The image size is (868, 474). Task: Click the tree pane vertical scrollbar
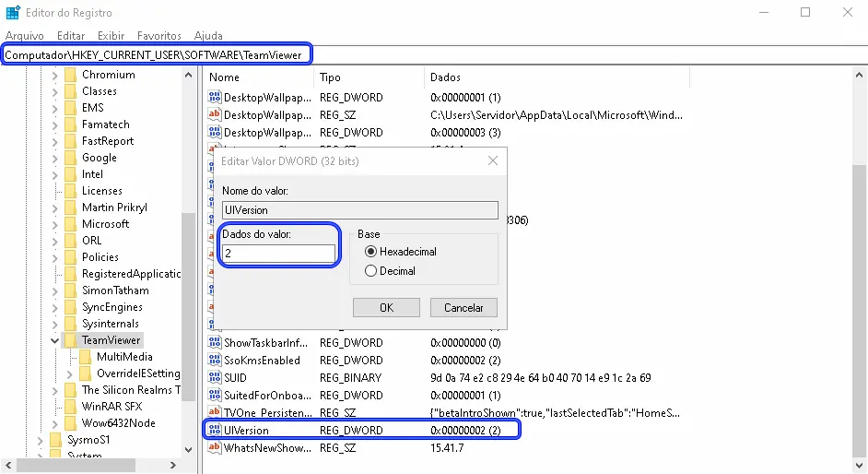tap(188, 277)
